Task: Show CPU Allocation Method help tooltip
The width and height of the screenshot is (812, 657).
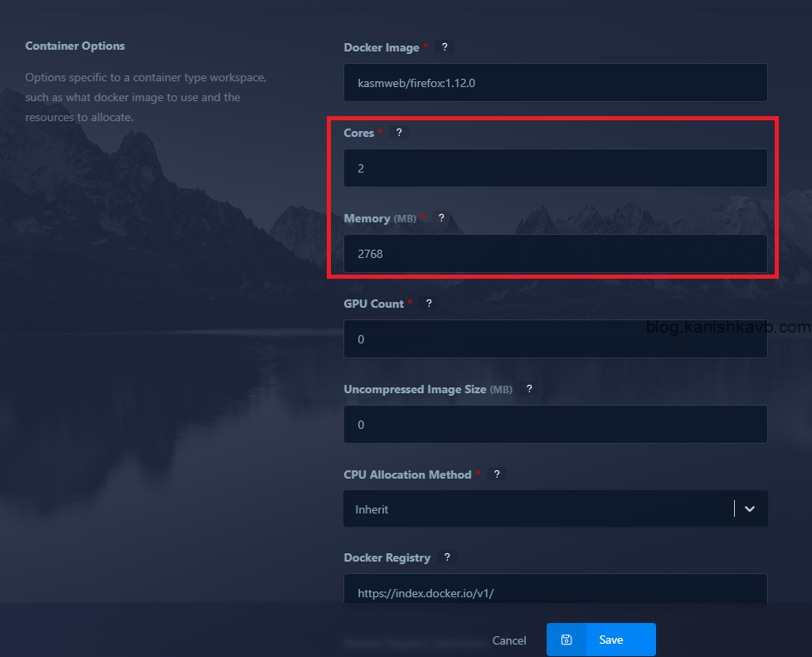Action: (497, 474)
